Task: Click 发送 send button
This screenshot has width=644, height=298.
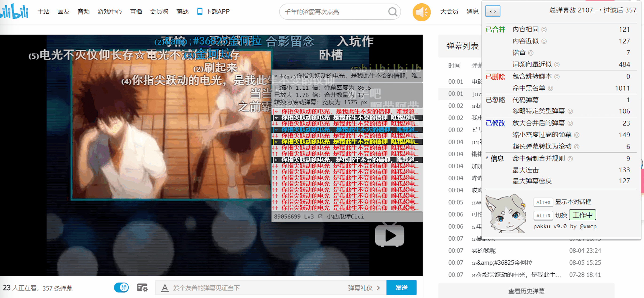Action: pos(401,287)
